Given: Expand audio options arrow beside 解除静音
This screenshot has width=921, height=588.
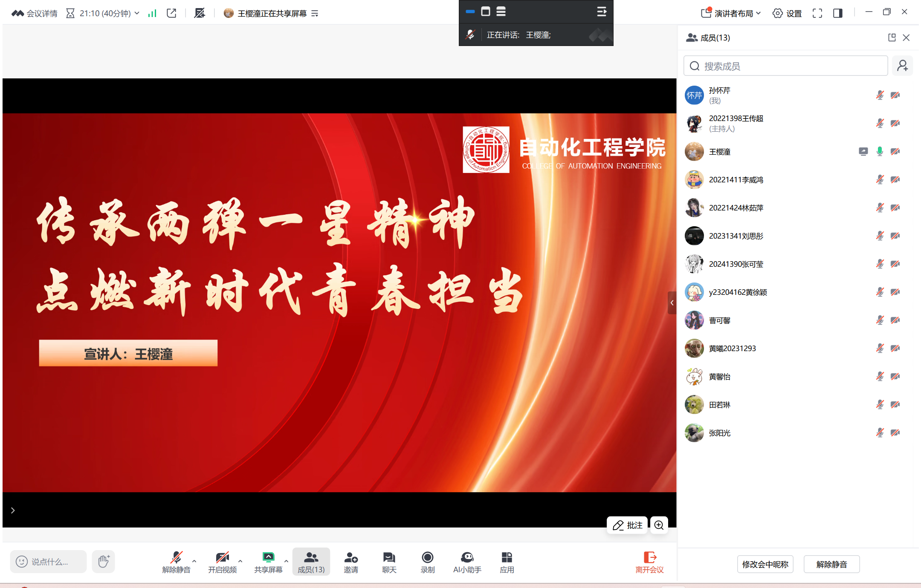Looking at the screenshot, I should tap(194, 561).
